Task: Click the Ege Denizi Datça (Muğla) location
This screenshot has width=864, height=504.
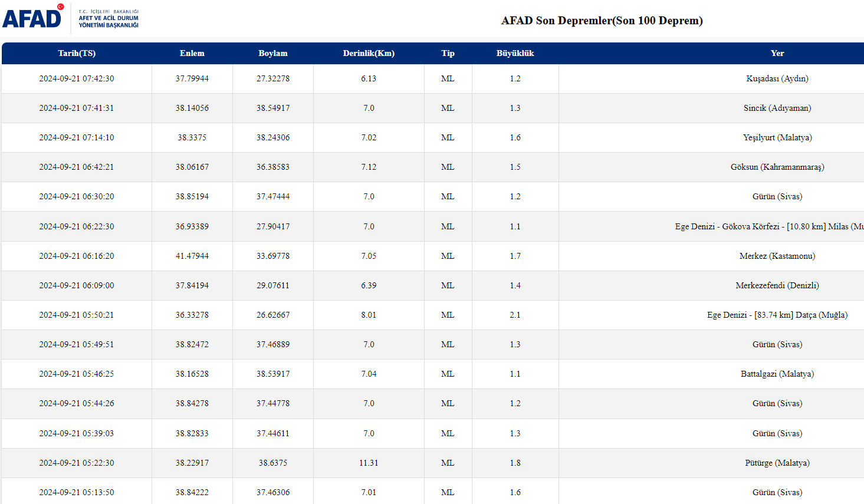Action: click(777, 315)
